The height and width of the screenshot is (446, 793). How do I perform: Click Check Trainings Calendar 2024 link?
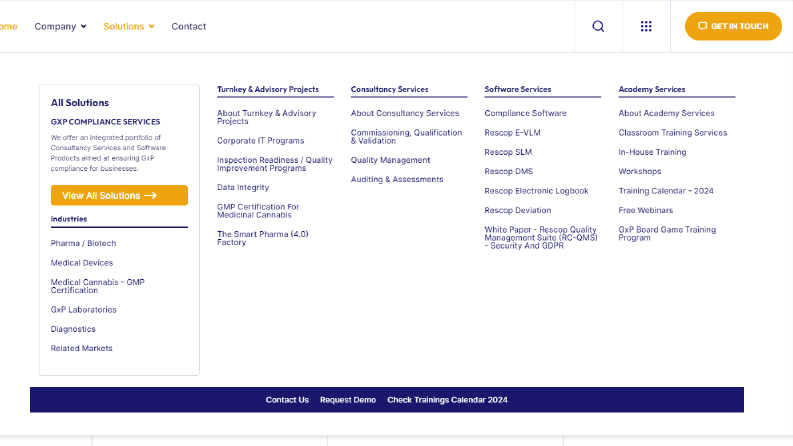(448, 400)
